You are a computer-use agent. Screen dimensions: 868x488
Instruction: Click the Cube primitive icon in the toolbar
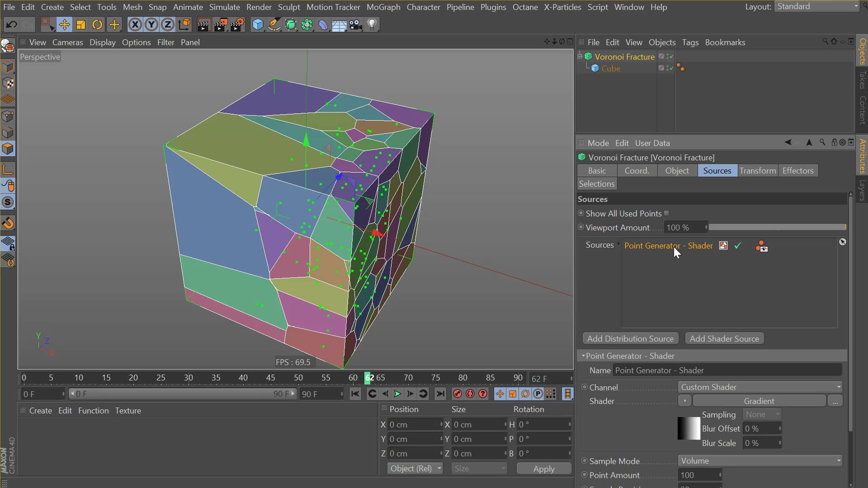[x=257, y=24]
